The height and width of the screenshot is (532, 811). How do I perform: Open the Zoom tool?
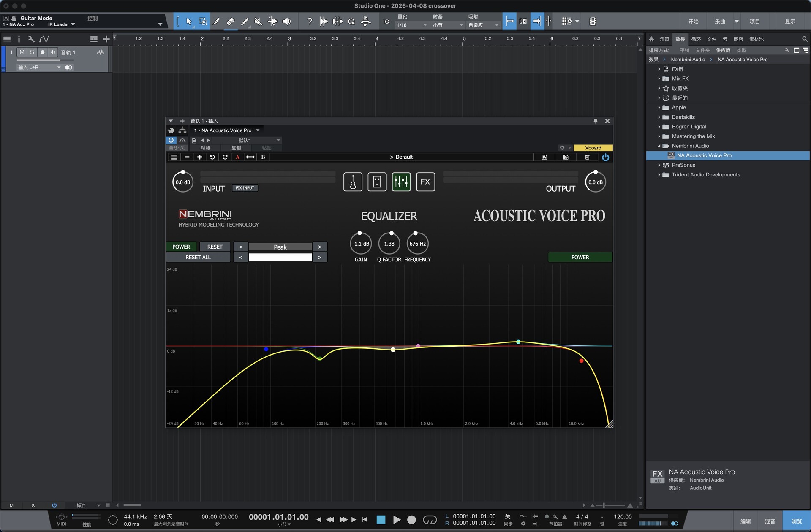[x=351, y=21]
